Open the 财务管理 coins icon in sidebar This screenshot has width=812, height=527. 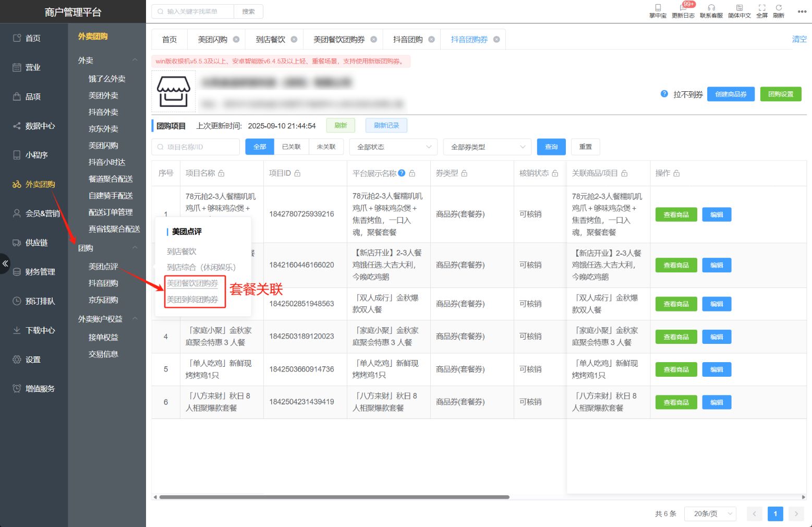tap(17, 272)
